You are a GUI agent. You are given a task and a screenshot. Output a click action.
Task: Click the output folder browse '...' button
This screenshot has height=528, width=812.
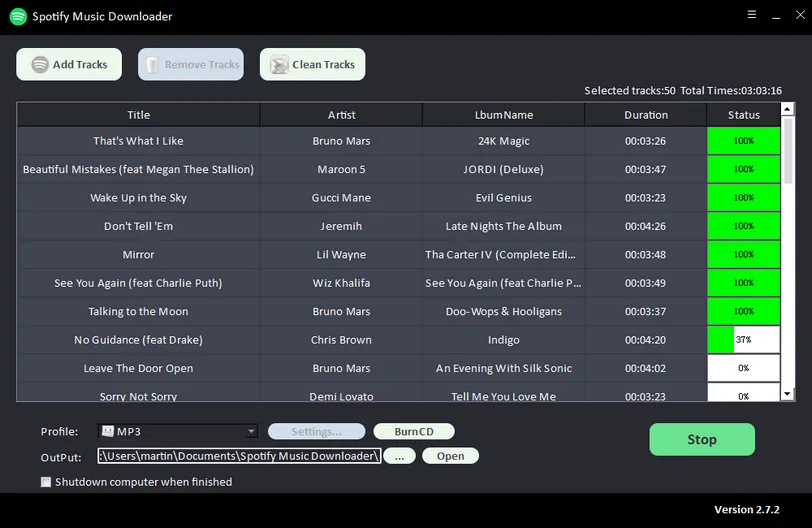tap(399, 456)
